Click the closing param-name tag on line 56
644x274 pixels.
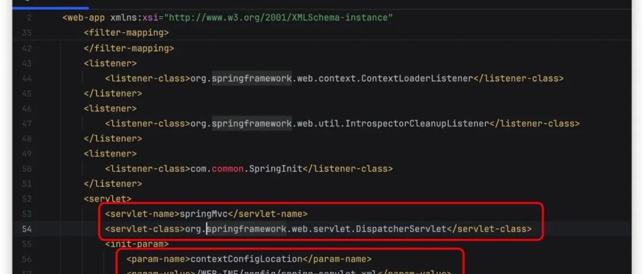click(x=337, y=259)
